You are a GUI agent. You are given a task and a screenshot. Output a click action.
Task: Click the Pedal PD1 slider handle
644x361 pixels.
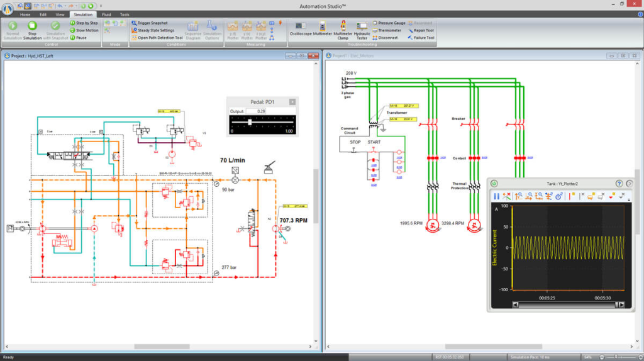click(250, 122)
